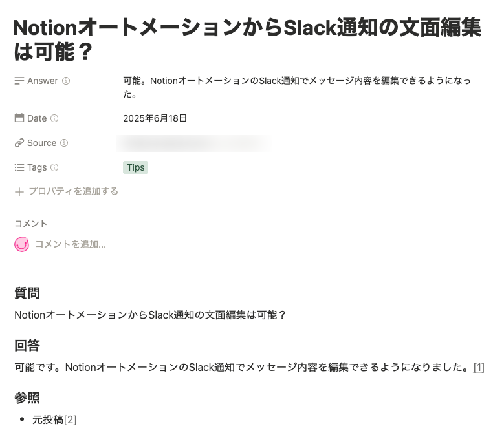Click the Source link icon
Image resolution: width=504 pixels, height=444 pixels.
(x=19, y=143)
